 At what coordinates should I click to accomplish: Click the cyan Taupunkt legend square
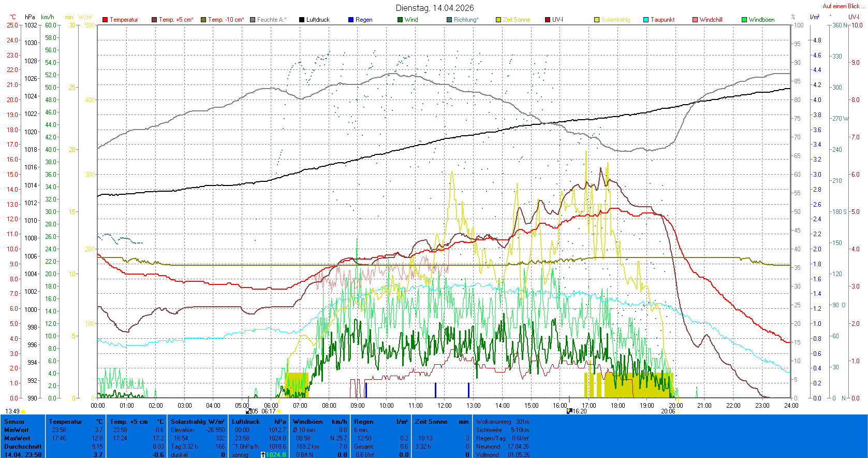pyautogui.click(x=646, y=20)
